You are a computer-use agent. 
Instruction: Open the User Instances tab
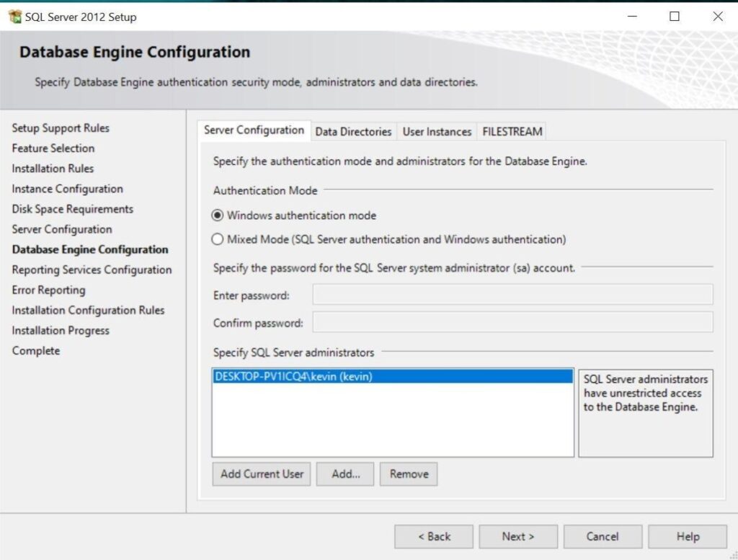(x=437, y=131)
